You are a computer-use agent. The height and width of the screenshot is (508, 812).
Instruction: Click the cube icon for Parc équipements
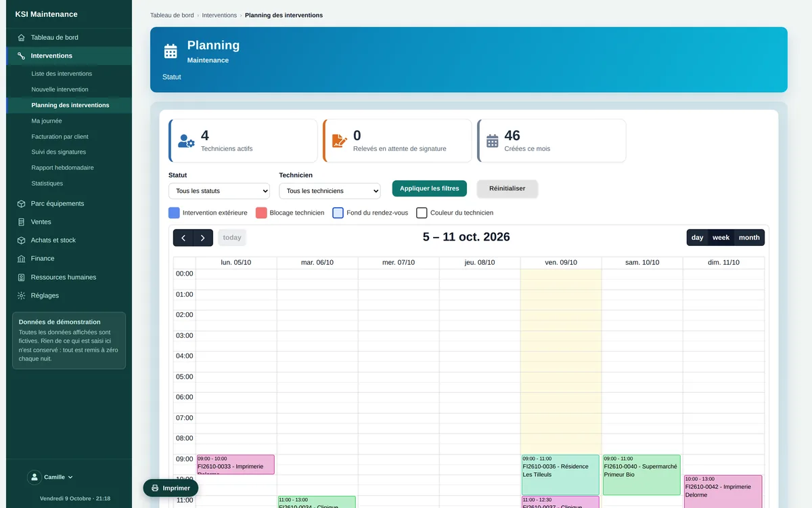tap(21, 204)
